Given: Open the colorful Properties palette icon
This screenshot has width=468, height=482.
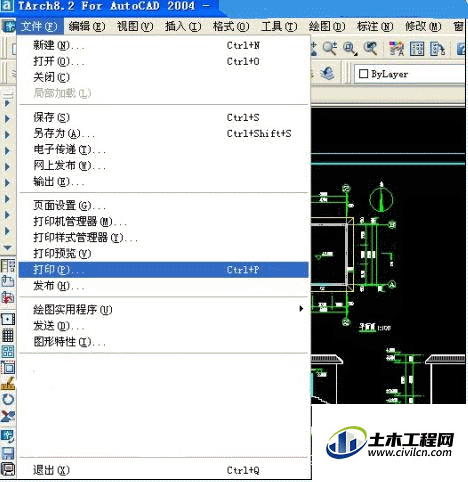Looking at the screenshot, I should click(x=397, y=49).
